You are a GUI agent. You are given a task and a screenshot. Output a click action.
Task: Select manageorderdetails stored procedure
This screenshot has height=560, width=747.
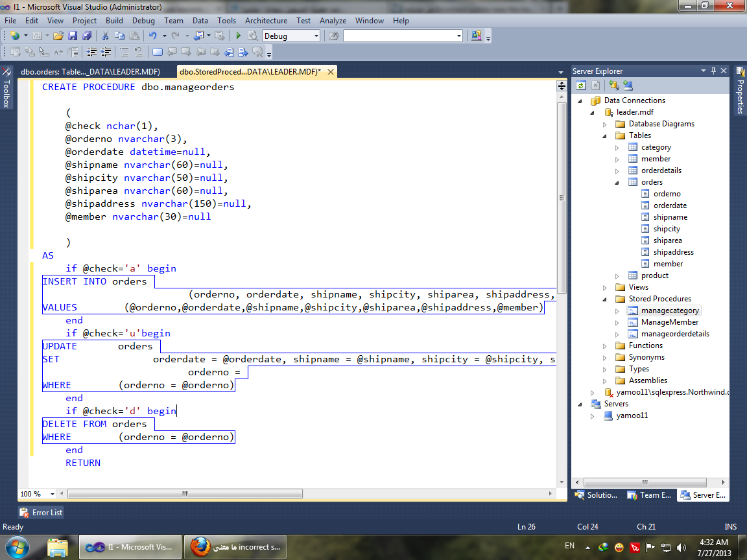click(675, 334)
